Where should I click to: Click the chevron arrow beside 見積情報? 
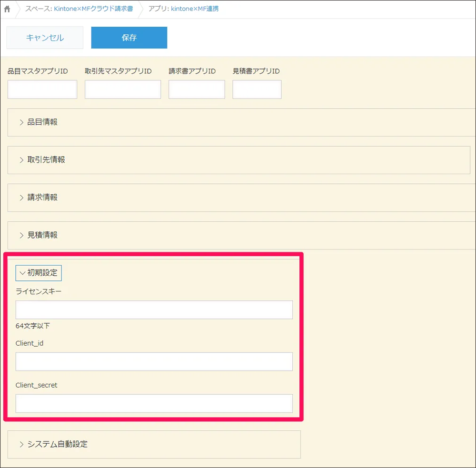point(21,235)
